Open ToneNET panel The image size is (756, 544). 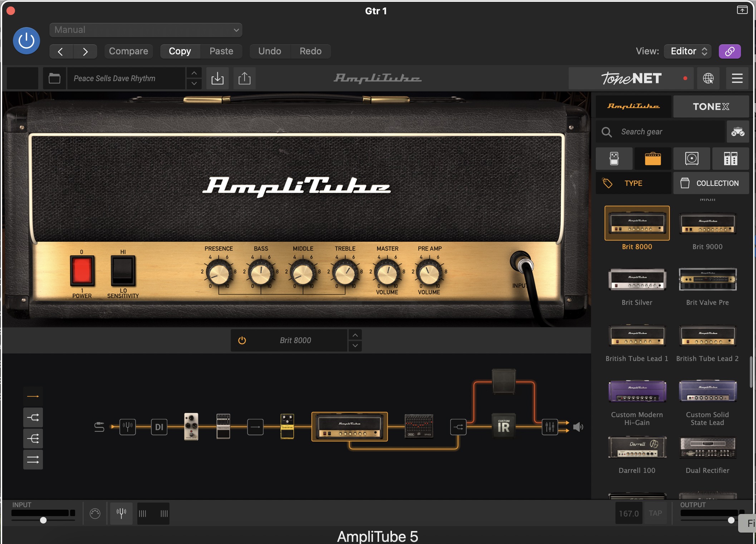tap(631, 78)
